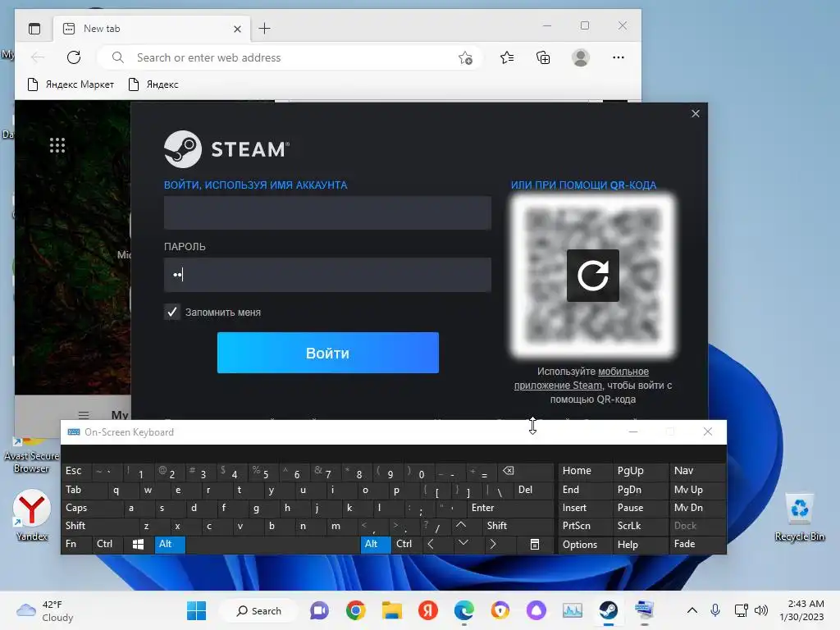Image resolution: width=840 pixels, height=630 pixels.
Task: Open the Яндекс Маркет bookmark
Action: [x=71, y=84]
